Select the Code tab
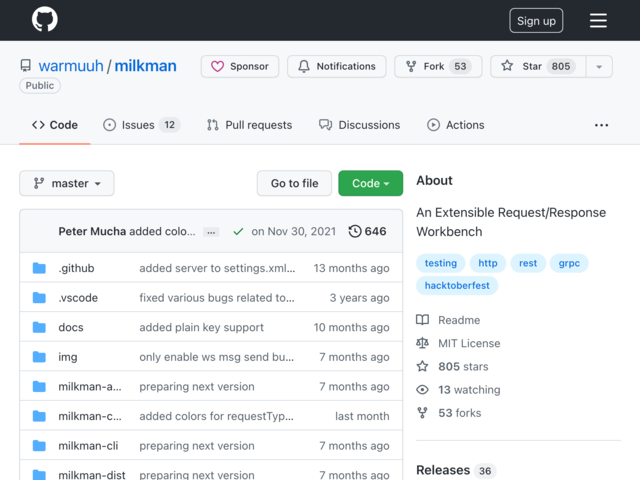This screenshot has height=480, width=640. coord(55,125)
